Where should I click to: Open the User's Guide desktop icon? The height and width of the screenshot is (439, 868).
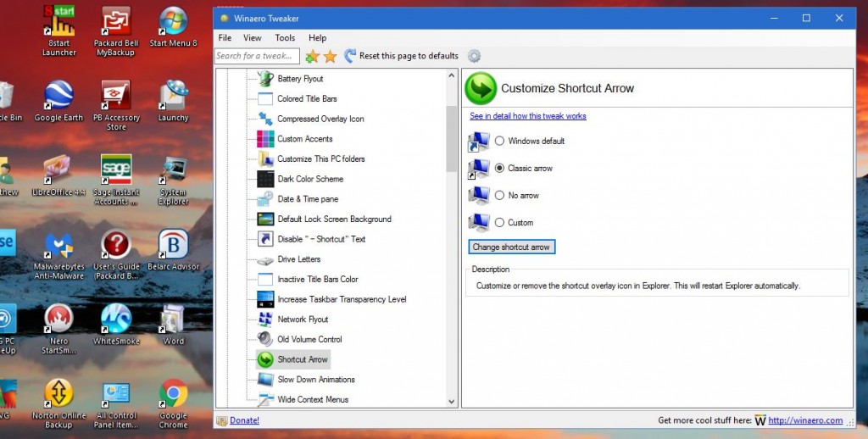(115, 254)
